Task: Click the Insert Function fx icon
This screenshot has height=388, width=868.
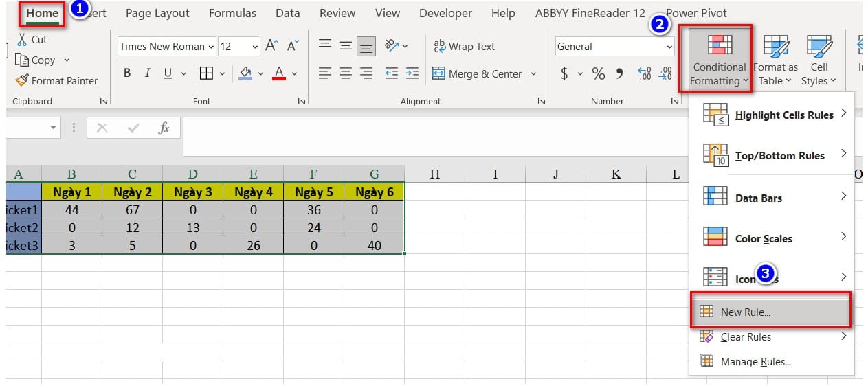Action: [x=164, y=128]
